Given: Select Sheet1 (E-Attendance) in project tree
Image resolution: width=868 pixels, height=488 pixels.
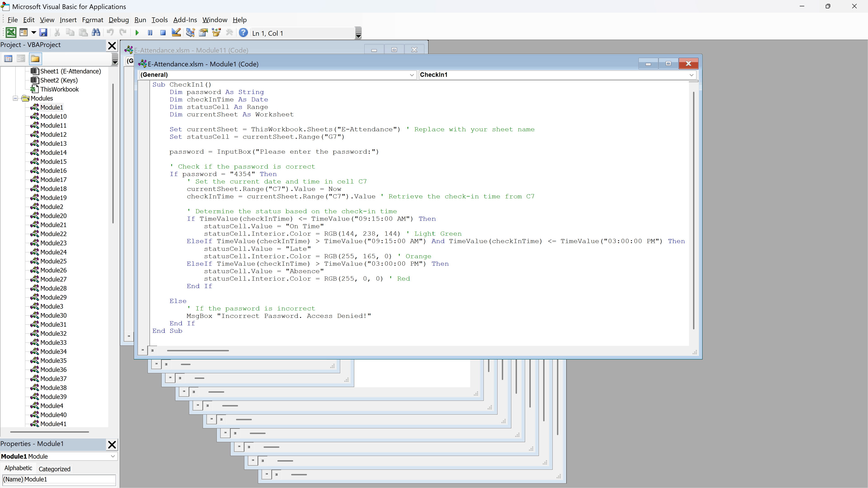Looking at the screenshot, I should [x=71, y=71].
